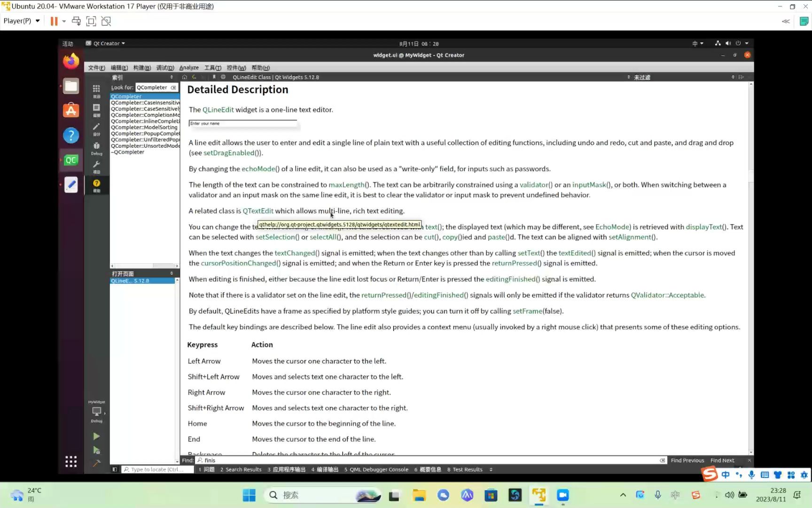
Task: Click the Find Next button
Action: coord(722,460)
